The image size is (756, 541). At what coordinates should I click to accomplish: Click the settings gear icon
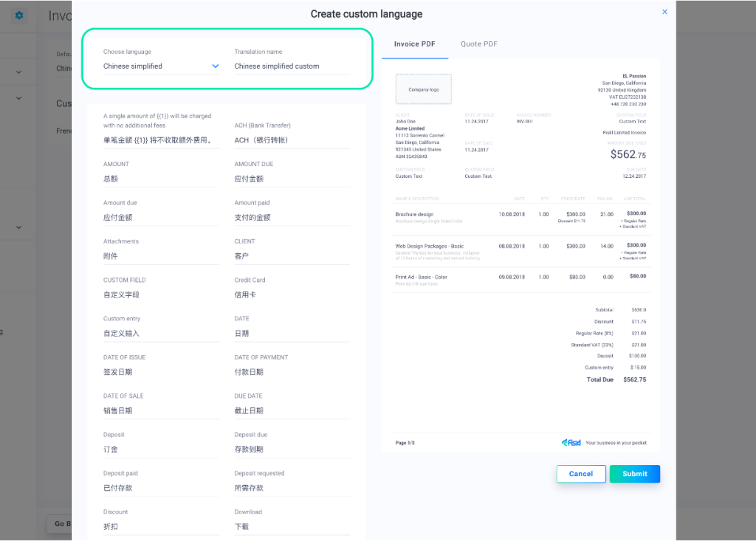[x=19, y=15]
